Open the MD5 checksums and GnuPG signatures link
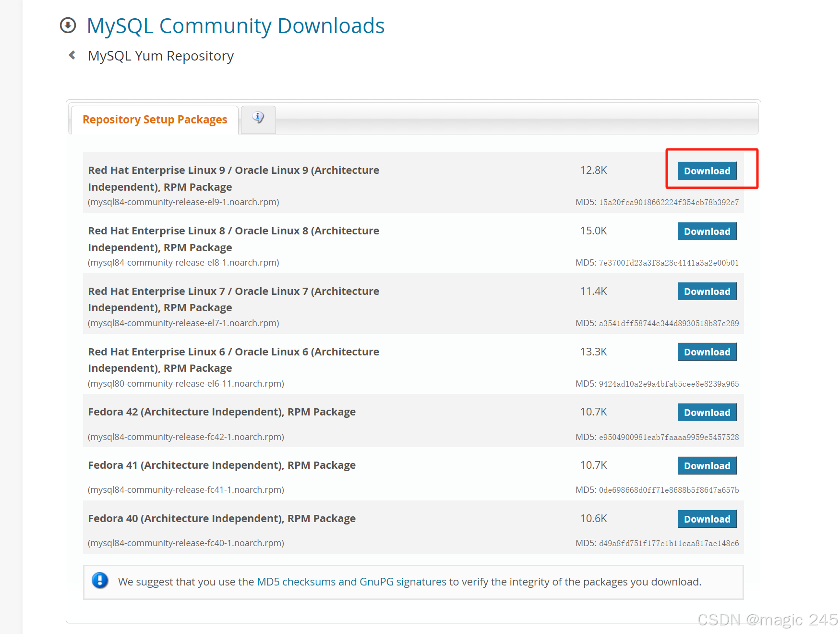Viewport: 840px width, 634px height. 351,582
